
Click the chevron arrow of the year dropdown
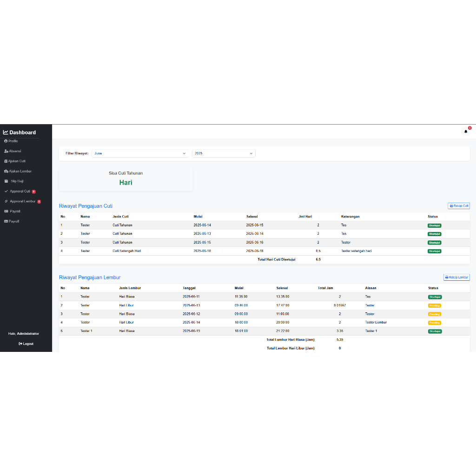251,153
